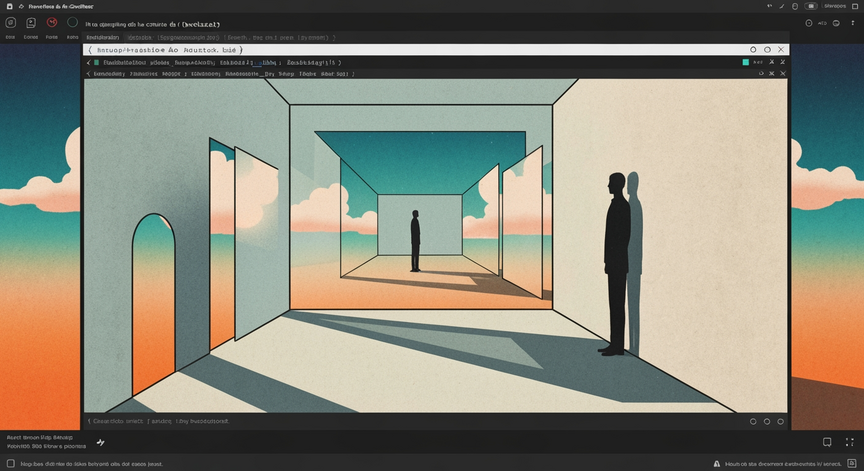Click the vertical dots icon at upper right

[x=852, y=23]
